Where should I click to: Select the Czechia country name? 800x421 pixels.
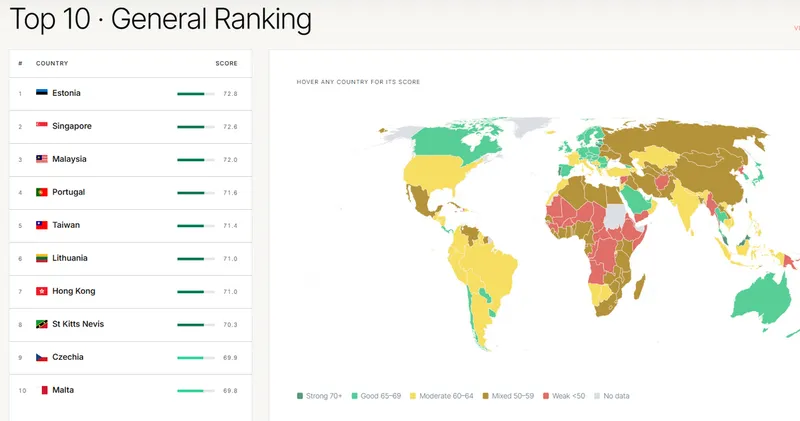(68, 357)
